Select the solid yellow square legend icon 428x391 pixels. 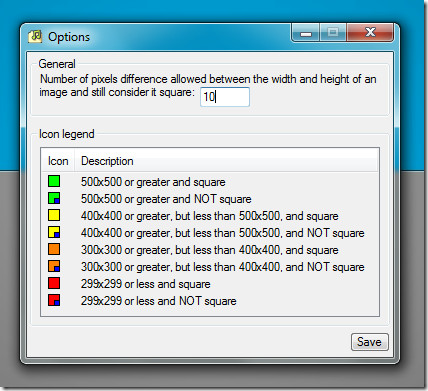(x=54, y=215)
